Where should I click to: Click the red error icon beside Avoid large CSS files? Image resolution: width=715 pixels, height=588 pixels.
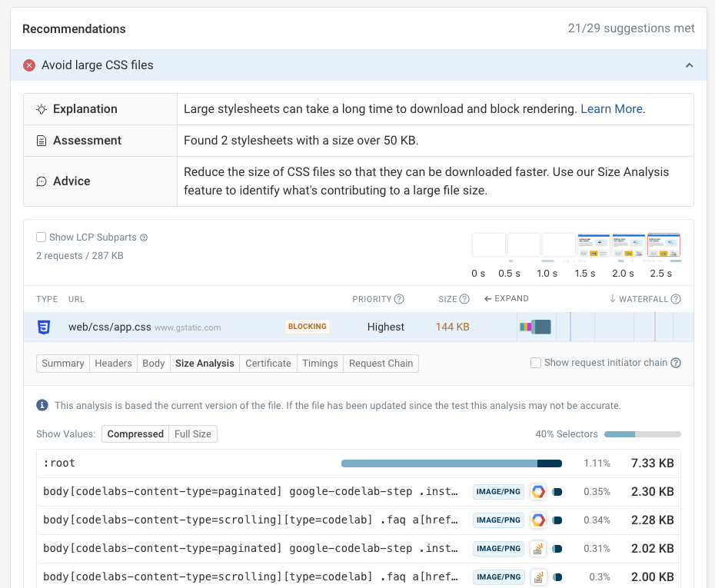[28, 65]
